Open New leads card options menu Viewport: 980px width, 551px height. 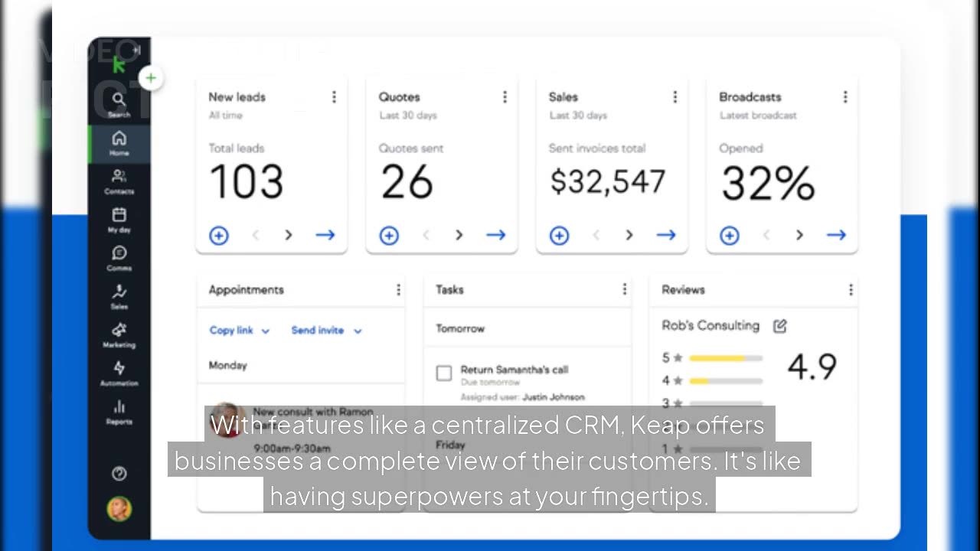point(334,97)
